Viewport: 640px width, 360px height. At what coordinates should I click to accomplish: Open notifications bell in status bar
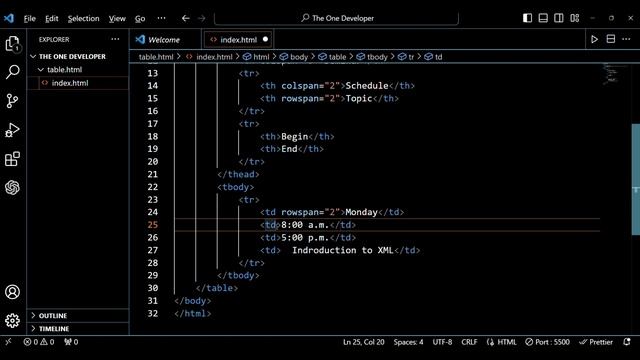pos(627,342)
